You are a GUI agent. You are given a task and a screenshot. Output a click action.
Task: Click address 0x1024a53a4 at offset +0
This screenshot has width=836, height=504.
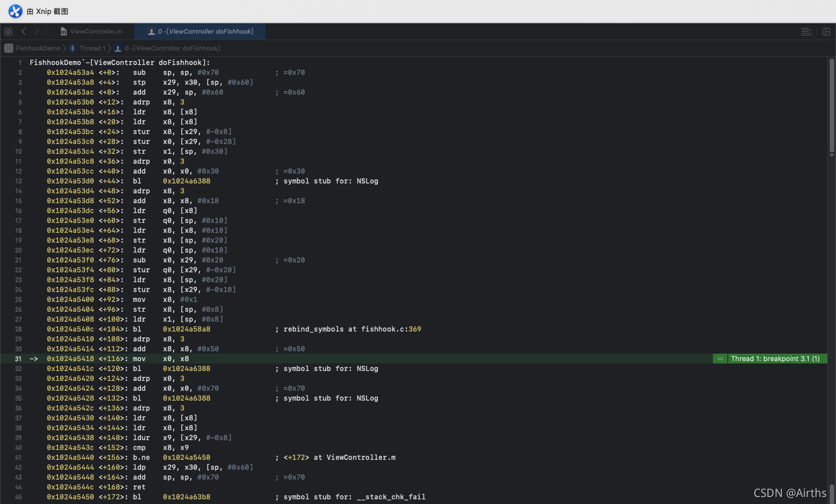coord(70,73)
